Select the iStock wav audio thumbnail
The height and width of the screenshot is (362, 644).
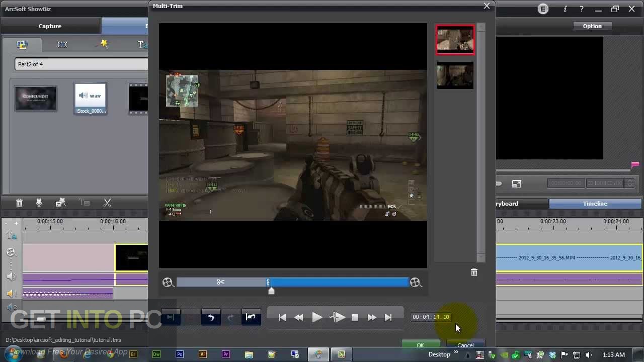(91, 99)
